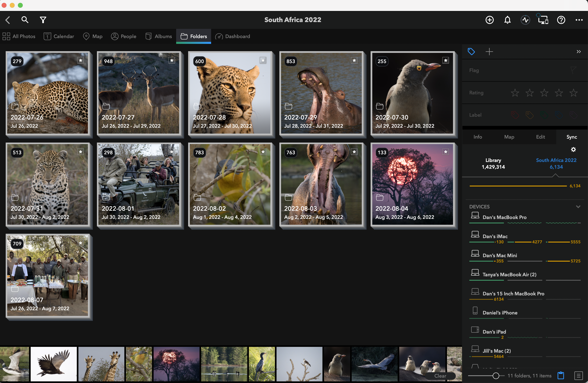Open the filter funnel

(x=43, y=20)
